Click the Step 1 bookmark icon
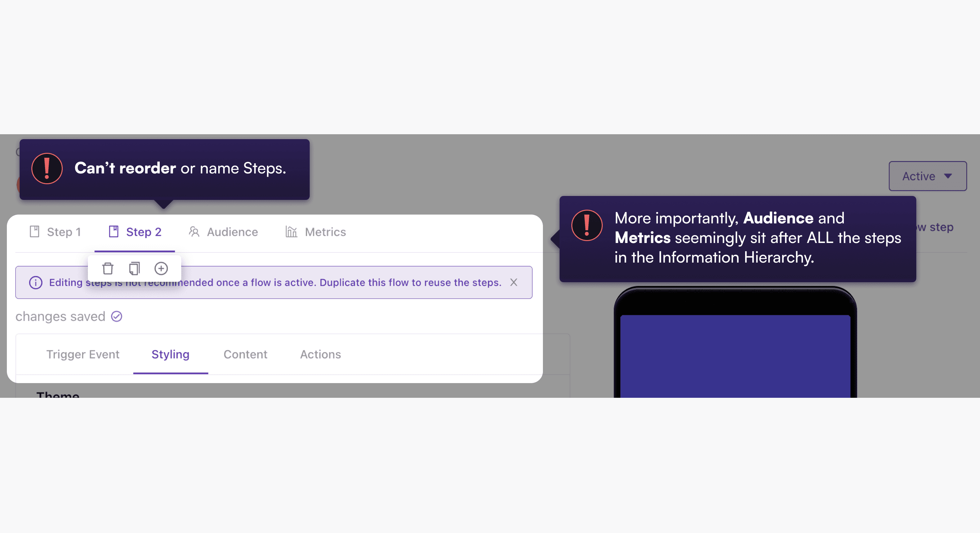The height and width of the screenshot is (533, 980). tap(35, 232)
